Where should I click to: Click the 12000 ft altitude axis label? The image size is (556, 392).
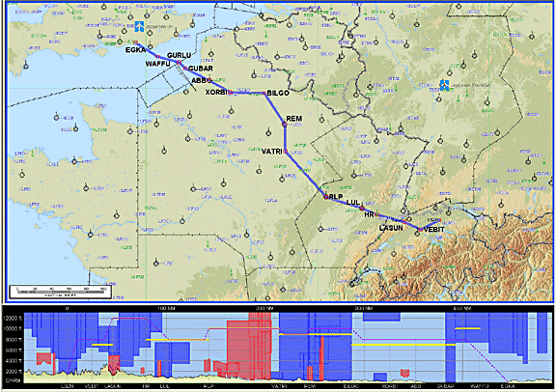[13, 319]
